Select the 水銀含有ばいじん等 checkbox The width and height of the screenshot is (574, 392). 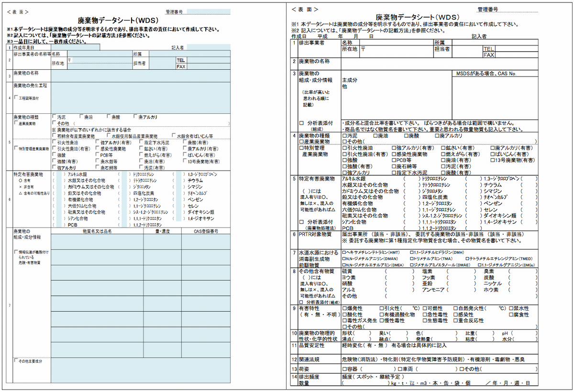pyautogui.click(x=173, y=136)
